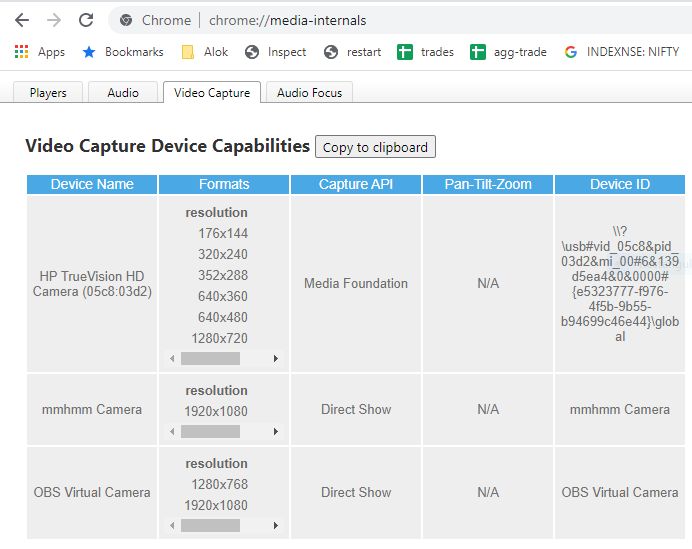Click right scroll arrow in OBS Virtual Camera formats

(275, 525)
